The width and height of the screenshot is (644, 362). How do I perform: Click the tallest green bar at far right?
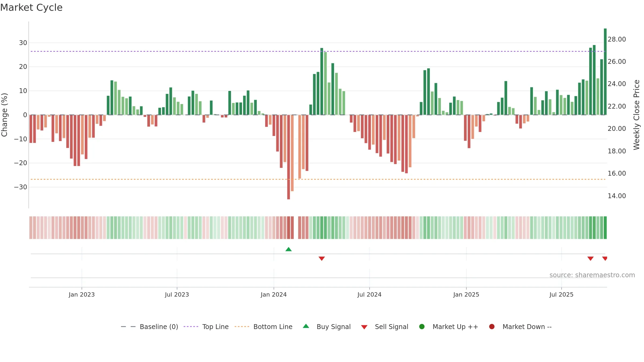(605, 72)
